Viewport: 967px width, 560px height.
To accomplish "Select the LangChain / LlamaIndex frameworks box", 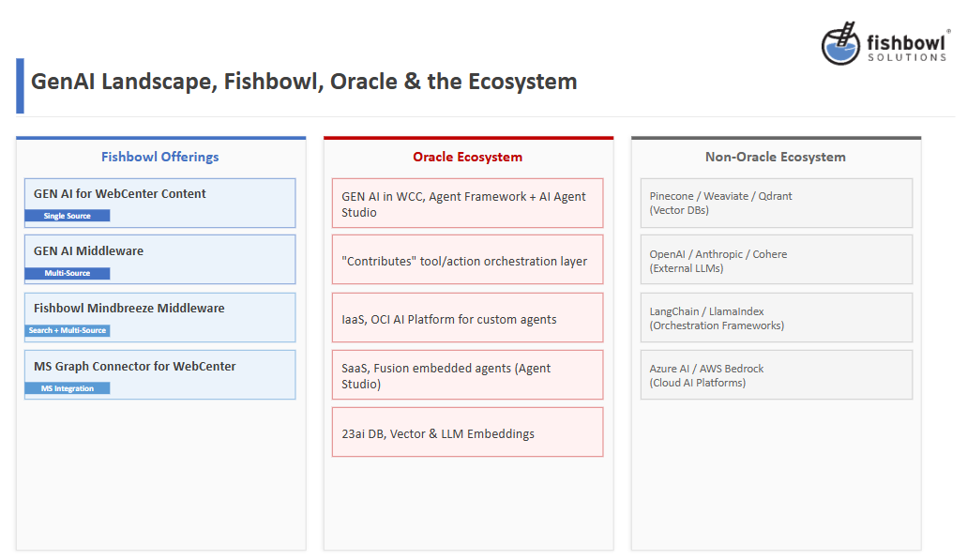I will pos(776,318).
